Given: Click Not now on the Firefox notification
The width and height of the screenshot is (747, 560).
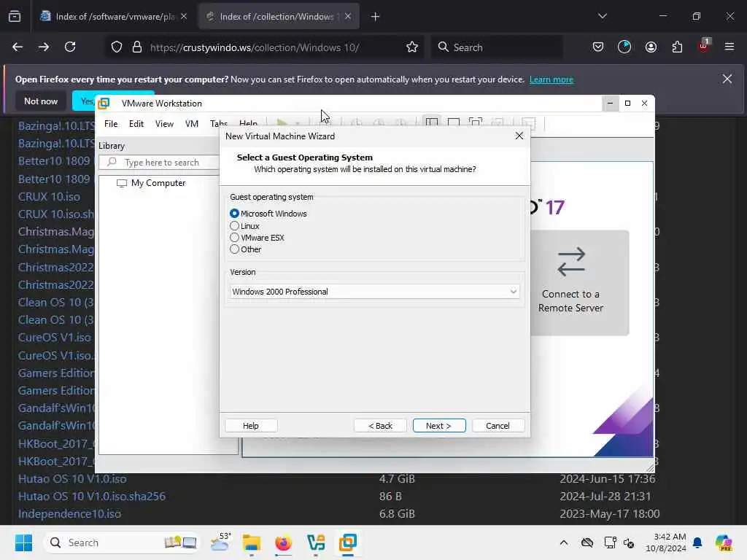Looking at the screenshot, I should point(41,101).
